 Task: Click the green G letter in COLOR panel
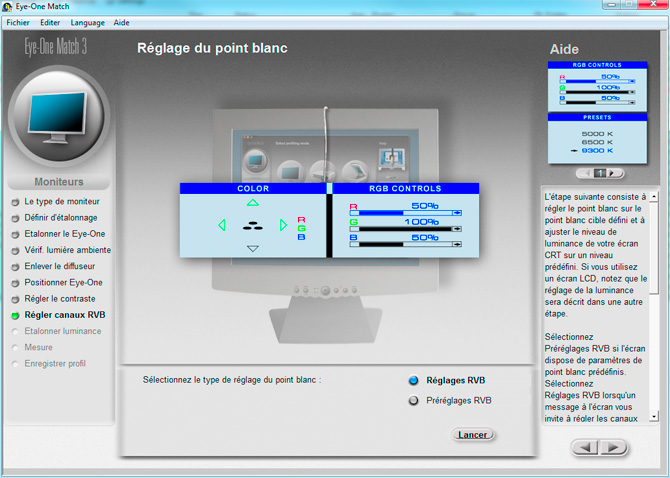point(301,229)
